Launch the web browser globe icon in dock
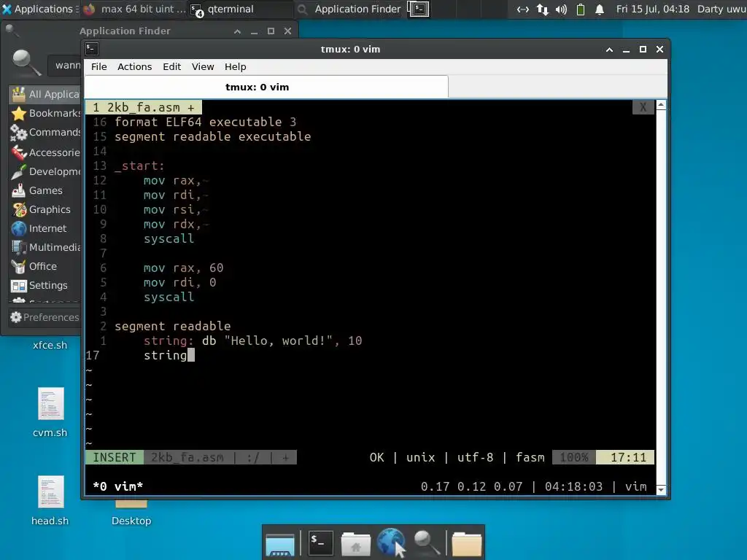 [391, 542]
